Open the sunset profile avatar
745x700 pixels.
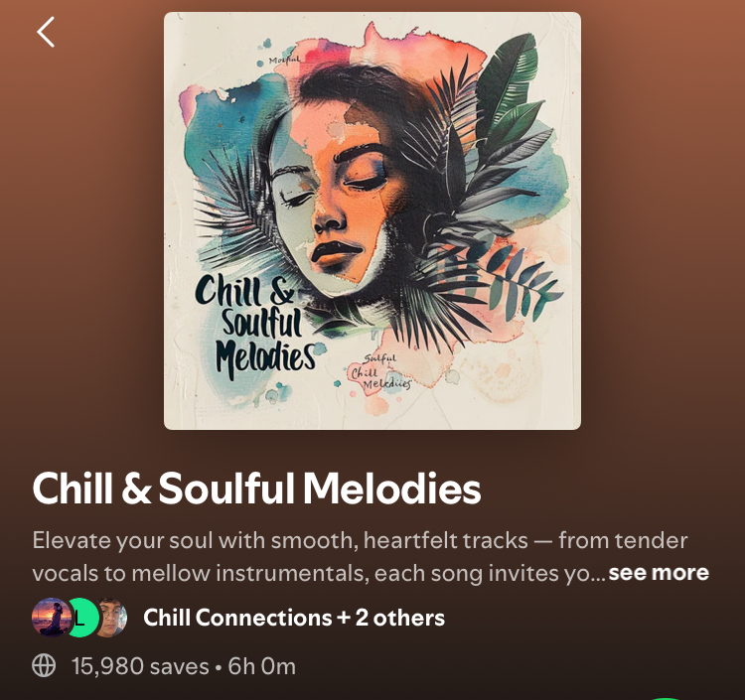(51, 618)
